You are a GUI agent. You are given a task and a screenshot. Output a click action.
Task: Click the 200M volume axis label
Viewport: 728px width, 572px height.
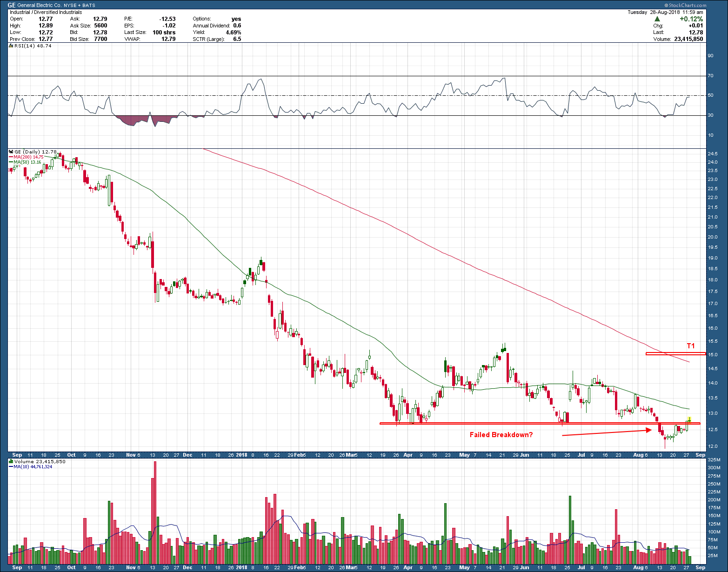click(714, 499)
